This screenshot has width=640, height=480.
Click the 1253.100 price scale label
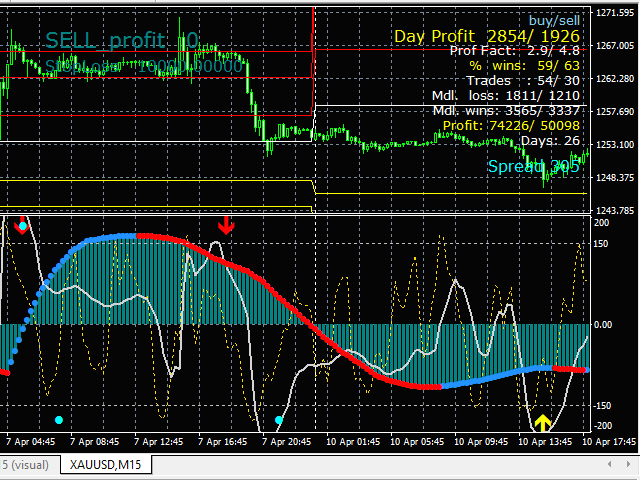click(x=614, y=145)
